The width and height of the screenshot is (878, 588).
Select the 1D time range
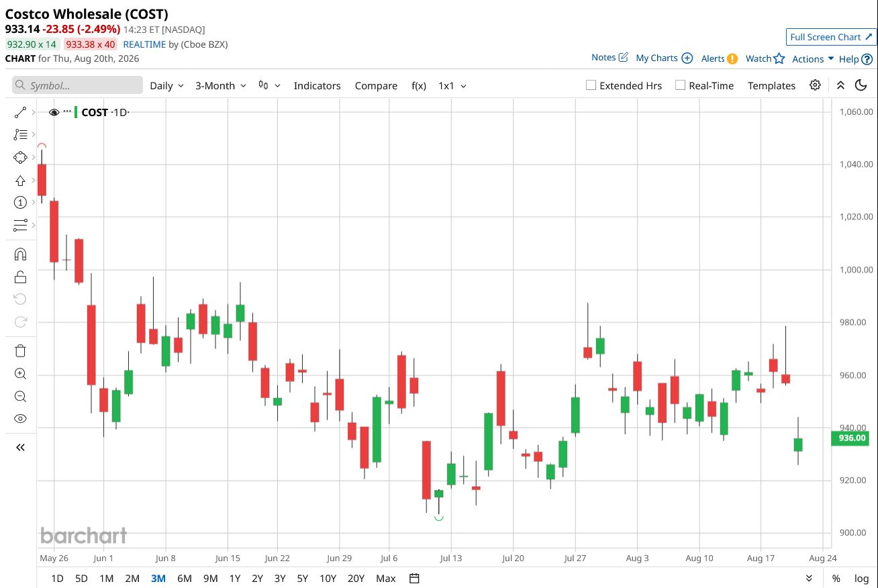58,579
